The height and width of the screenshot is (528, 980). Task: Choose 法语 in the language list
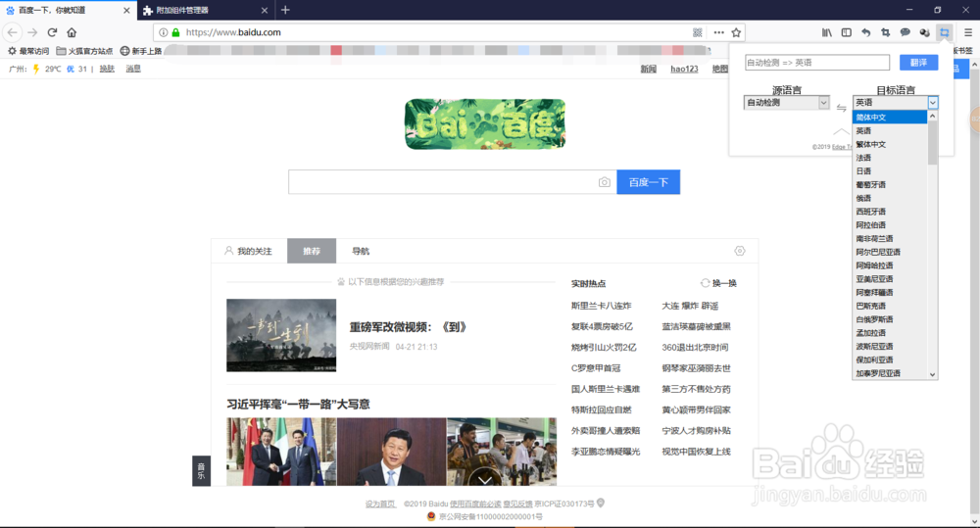pos(890,158)
